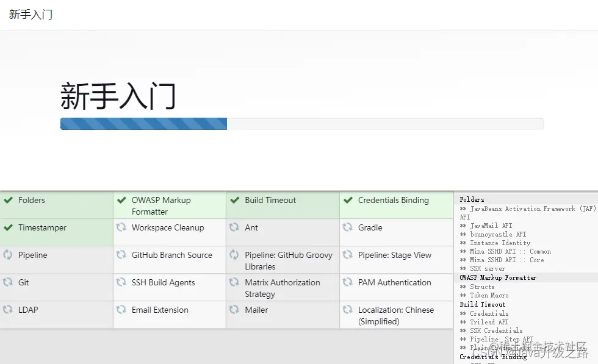Image resolution: width=598 pixels, height=364 pixels.
Task: Select the Gradle plugin label
Action: [370, 227]
